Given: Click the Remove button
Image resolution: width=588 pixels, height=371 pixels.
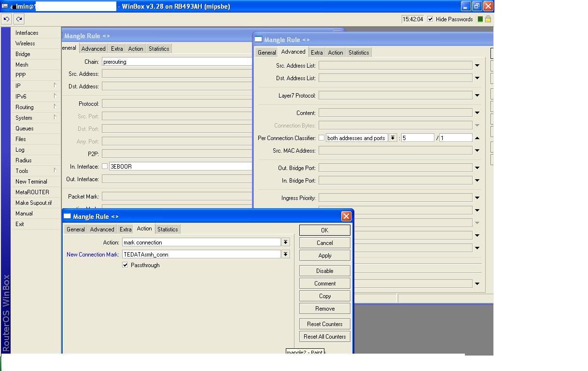Looking at the screenshot, I should point(325,309).
